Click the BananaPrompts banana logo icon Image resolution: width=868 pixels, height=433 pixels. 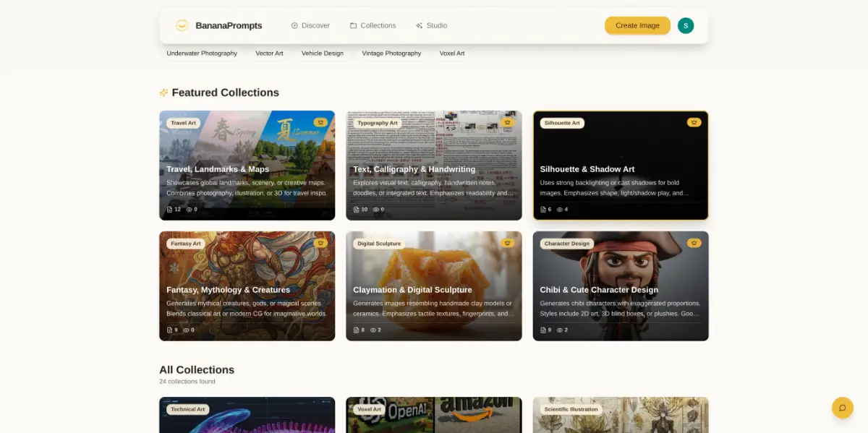click(x=182, y=25)
